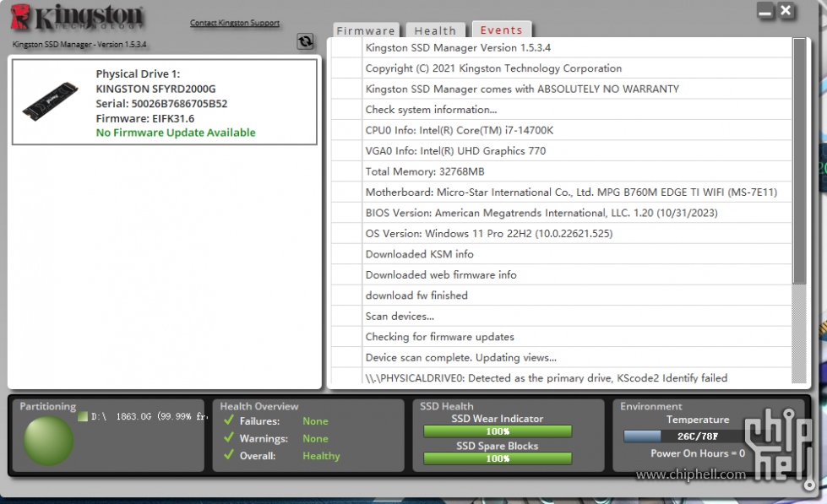Close the Kingston SSD Manager window
The width and height of the screenshot is (827, 504).
(786, 10)
